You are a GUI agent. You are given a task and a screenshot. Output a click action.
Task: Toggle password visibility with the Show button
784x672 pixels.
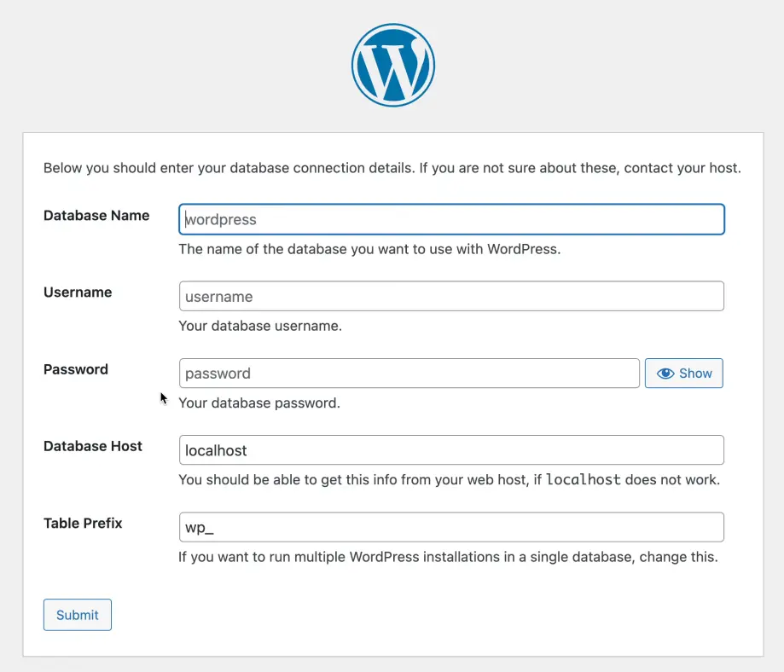pyautogui.click(x=683, y=374)
